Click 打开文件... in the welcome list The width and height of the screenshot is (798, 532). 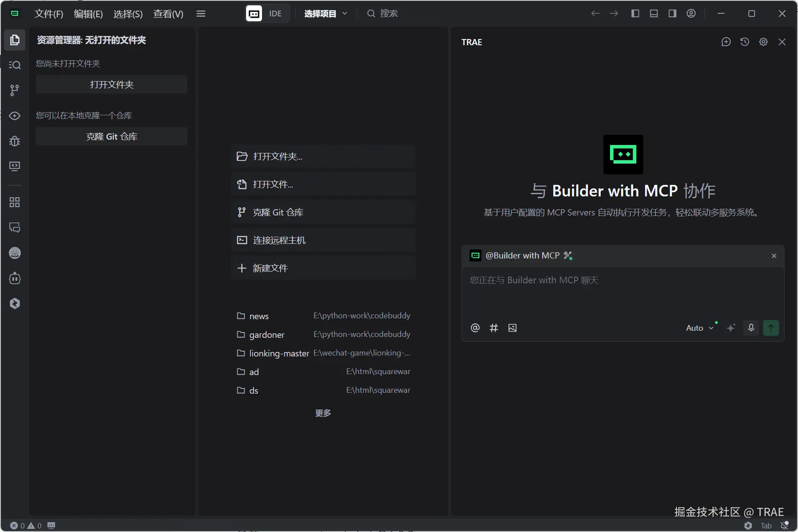(323, 184)
